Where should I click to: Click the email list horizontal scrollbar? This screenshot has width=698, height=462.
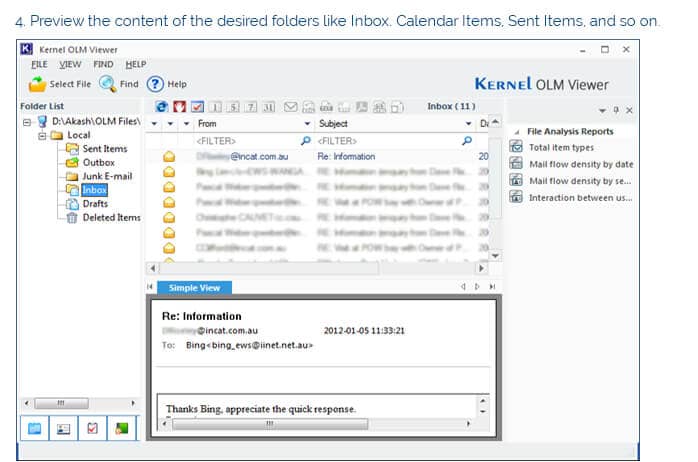click(269, 268)
